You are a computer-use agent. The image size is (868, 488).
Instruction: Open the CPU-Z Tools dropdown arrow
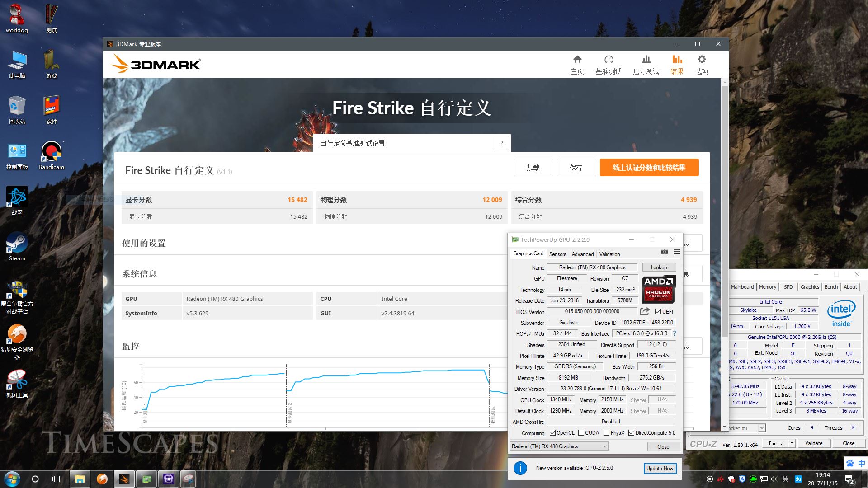[792, 443]
